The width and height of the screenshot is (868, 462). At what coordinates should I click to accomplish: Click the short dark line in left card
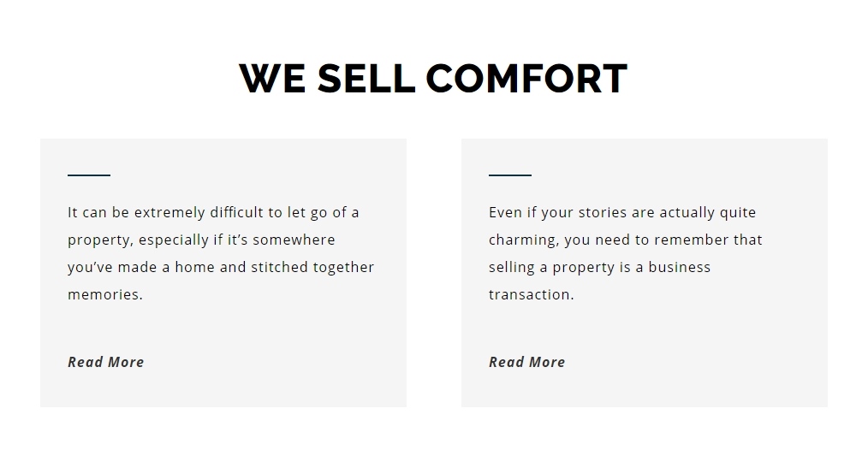tap(89, 175)
